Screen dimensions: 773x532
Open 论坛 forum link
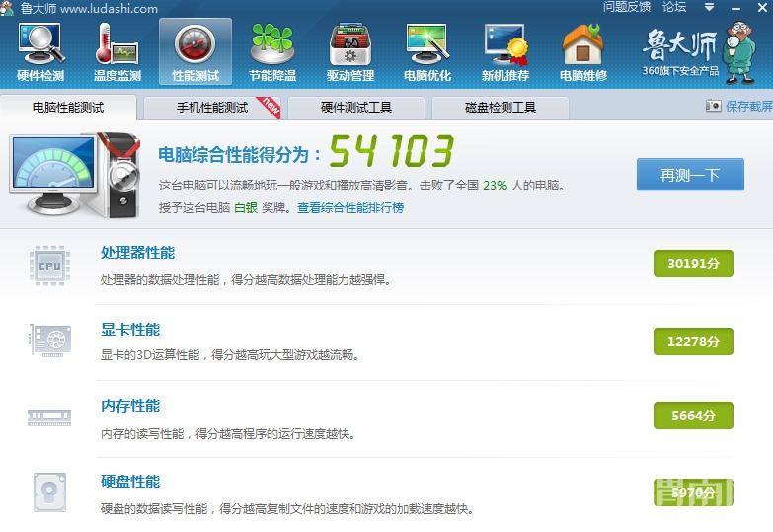click(674, 7)
